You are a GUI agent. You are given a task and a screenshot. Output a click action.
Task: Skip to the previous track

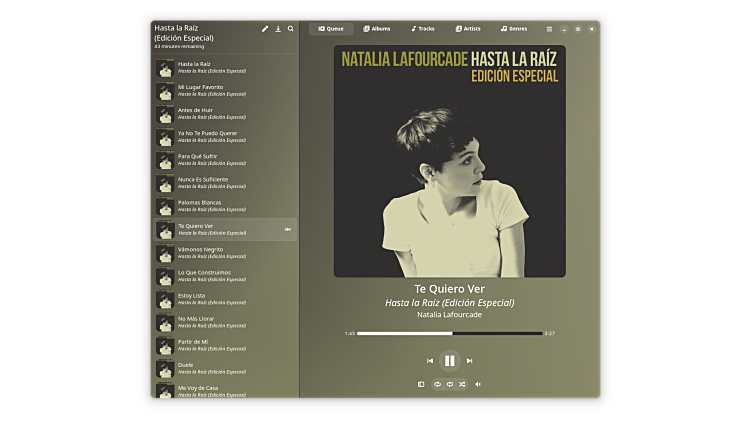point(430,361)
